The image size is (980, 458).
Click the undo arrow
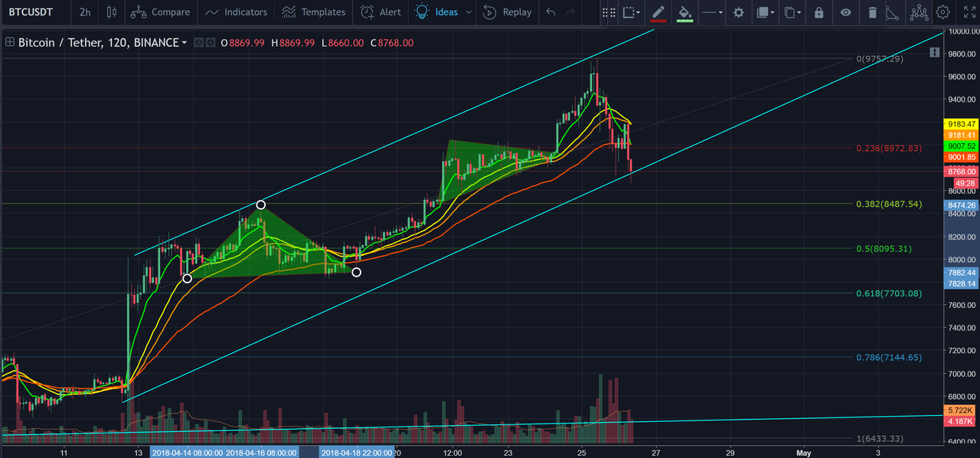(550, 12)
